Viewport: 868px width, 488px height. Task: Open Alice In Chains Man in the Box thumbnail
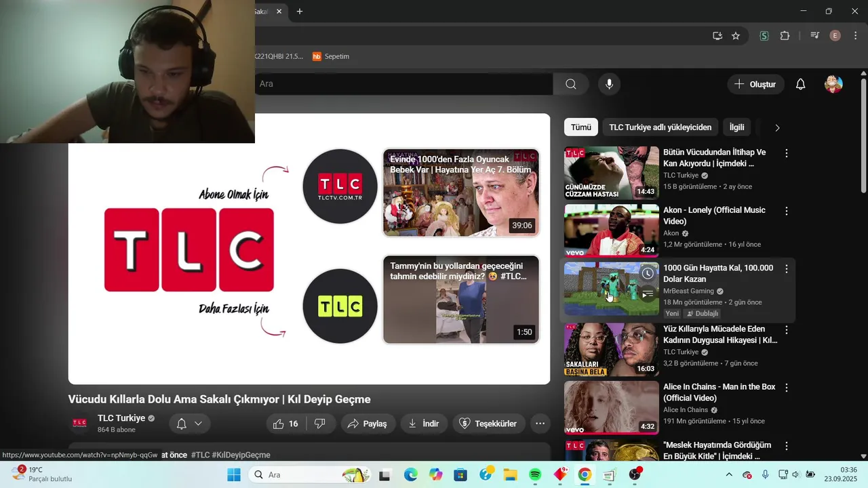(612, 407)
